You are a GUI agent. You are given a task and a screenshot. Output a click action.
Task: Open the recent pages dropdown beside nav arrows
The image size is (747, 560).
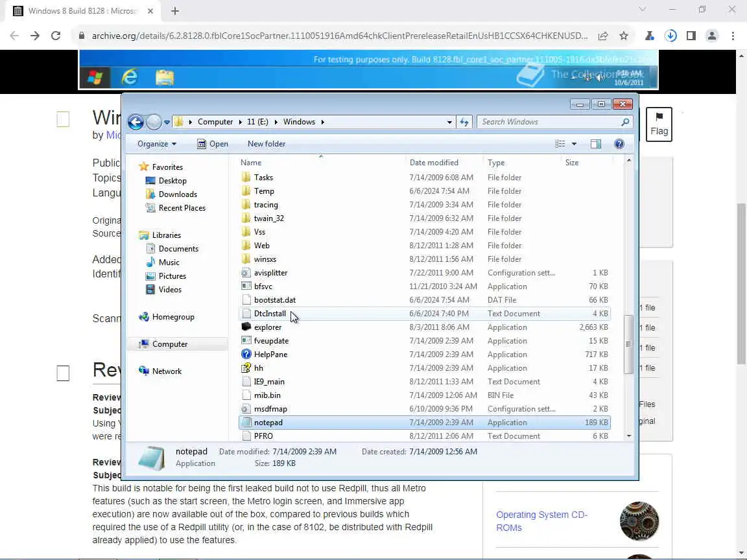click(x=167, y=122)
